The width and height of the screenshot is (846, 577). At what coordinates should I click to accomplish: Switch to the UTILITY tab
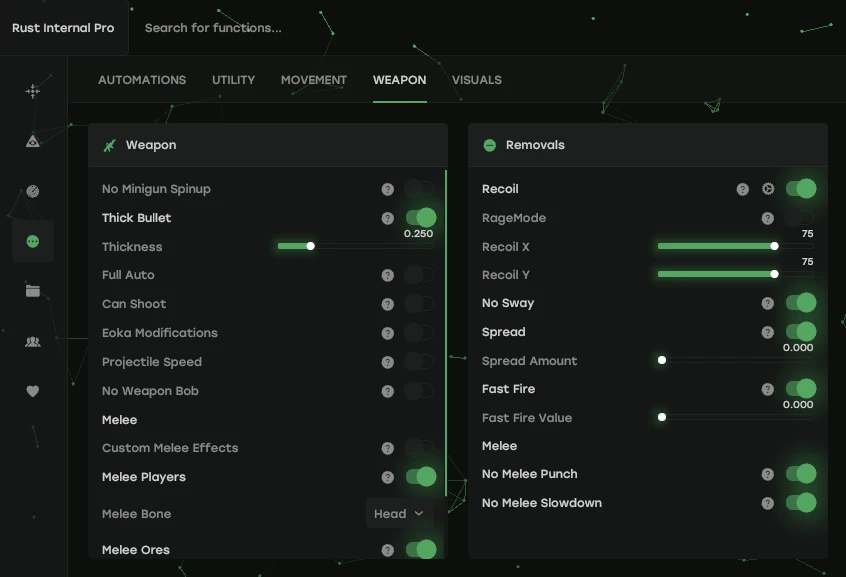coord(234,80)
